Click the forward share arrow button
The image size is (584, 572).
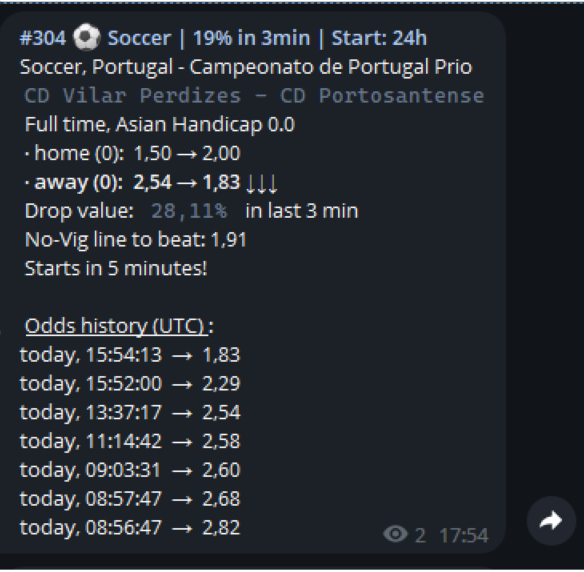click(x=551, y=520)
